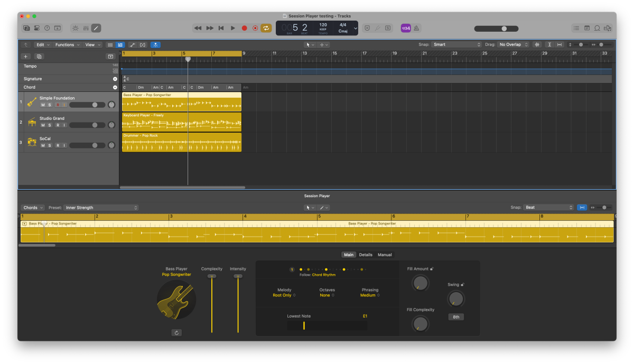Image resolution: width=634 pixels, height=364 pixels.
Task: Open the grid view icon next to Edit menu
Action: click(x=110, y=45)
